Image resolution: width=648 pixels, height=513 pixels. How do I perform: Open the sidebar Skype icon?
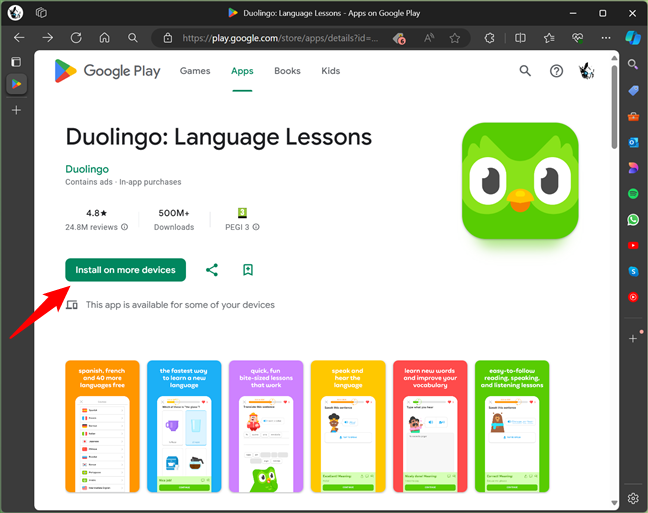coord(633,271)
